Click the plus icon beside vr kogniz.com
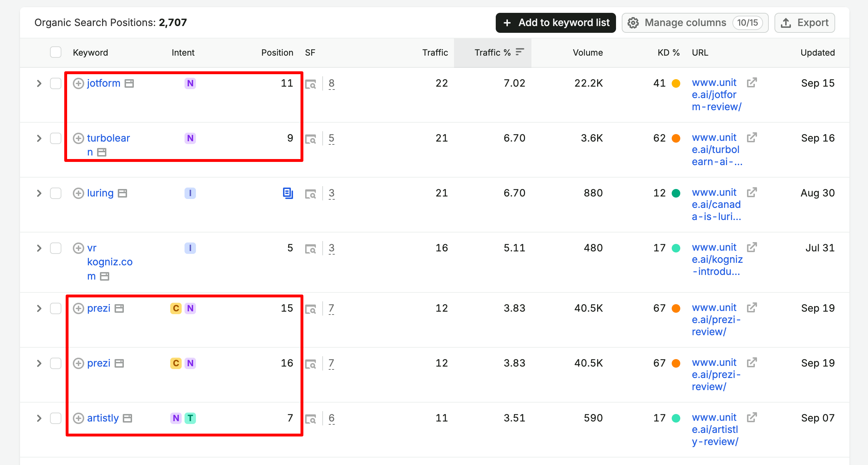 [x=78, y=248]
